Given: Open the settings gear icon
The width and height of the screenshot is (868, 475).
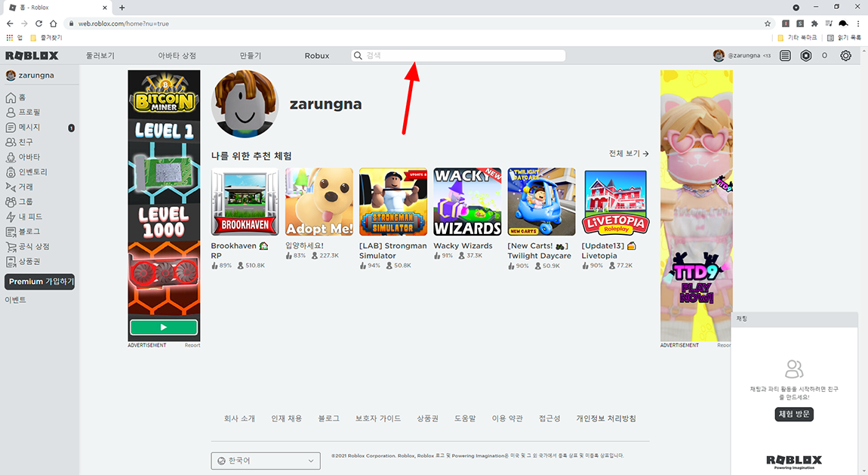Looking at the screenshot, I should [846, 55].
